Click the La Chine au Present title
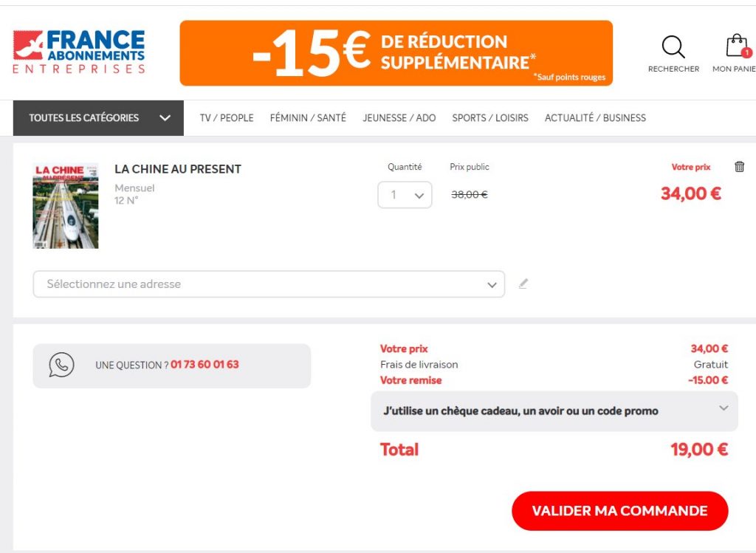This screenshot has height=553, width=756. click(178, 169)
